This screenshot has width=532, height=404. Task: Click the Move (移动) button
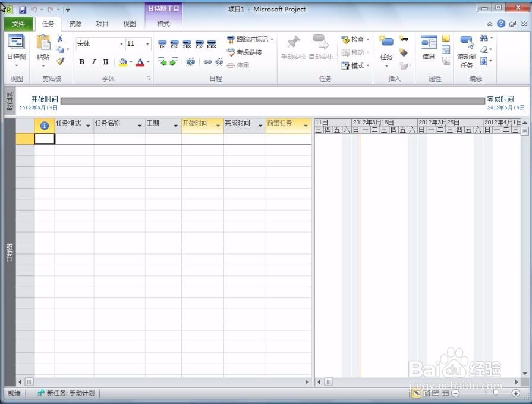(355, 52)
